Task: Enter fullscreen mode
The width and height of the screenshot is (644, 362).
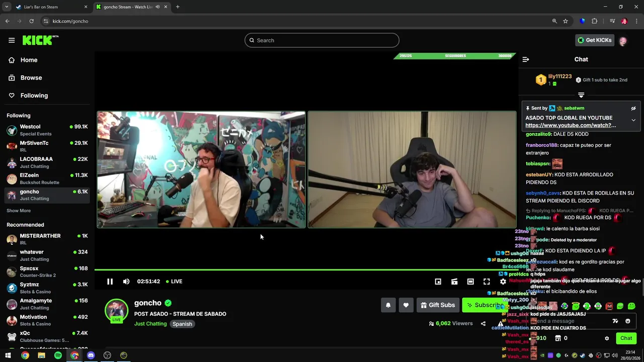Action: coord(487,282)
